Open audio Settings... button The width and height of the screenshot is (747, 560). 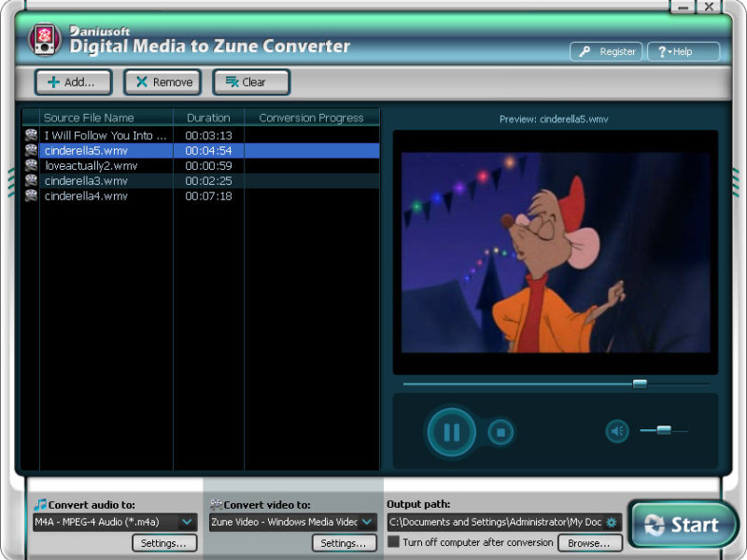[164, 543]
